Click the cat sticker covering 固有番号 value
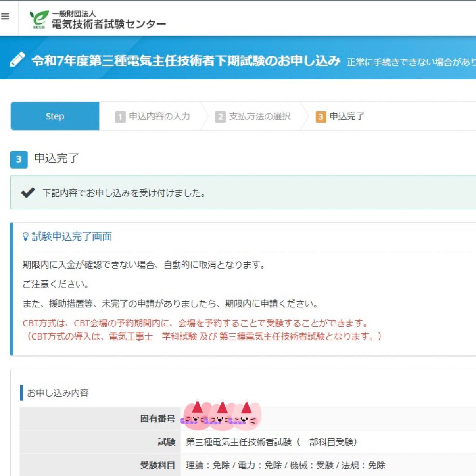Screen dimensions: 476x476 [x=221, y=416]
